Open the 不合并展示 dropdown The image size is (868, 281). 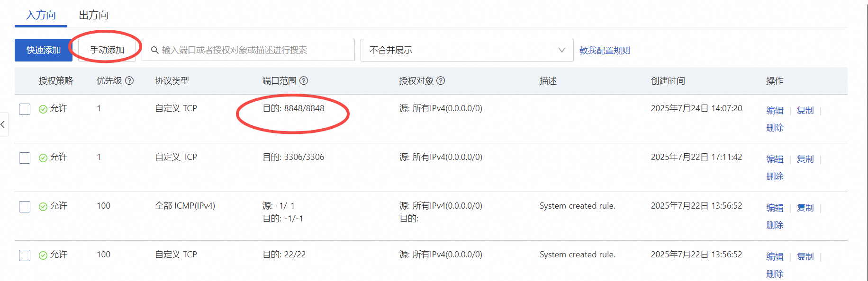click(x=467, y=50)
